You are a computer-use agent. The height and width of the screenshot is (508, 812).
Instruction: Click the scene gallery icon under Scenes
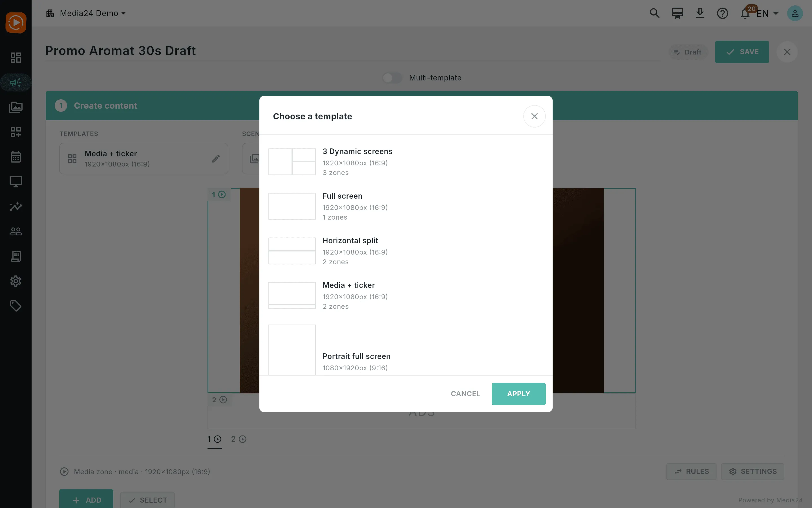[255, 159]
